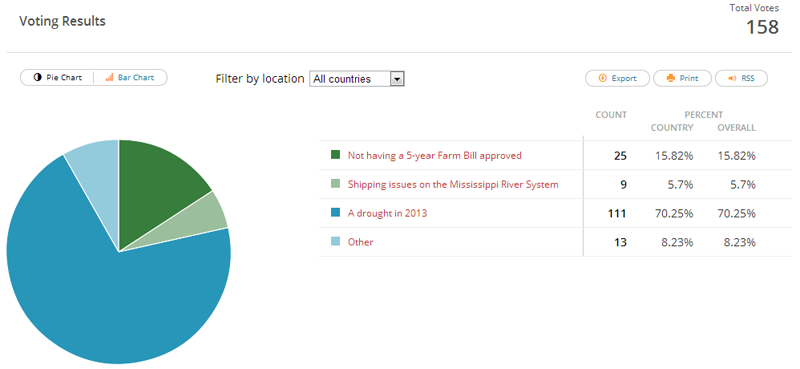Open 'Shipping issues on the Mississippi River System' link

tap(453, 184)
